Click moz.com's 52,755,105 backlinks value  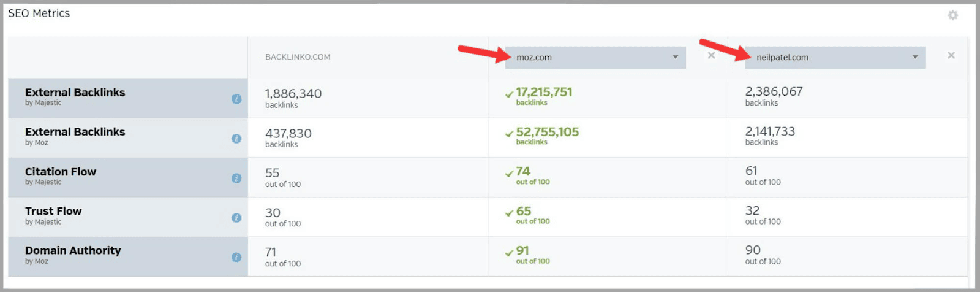coord(547,132)
